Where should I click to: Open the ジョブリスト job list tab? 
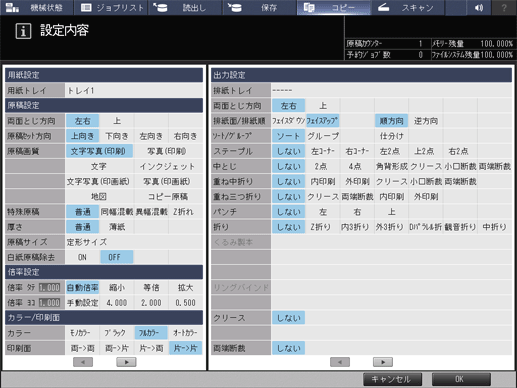tap(111, 7)
